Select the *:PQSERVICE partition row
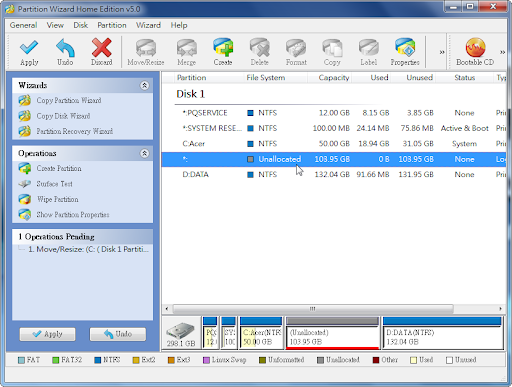512x387 pixels. (334, 113)
